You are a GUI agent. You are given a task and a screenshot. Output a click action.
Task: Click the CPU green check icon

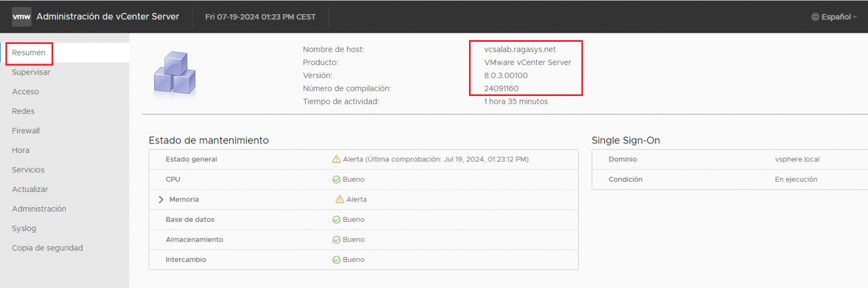[336, 179]
